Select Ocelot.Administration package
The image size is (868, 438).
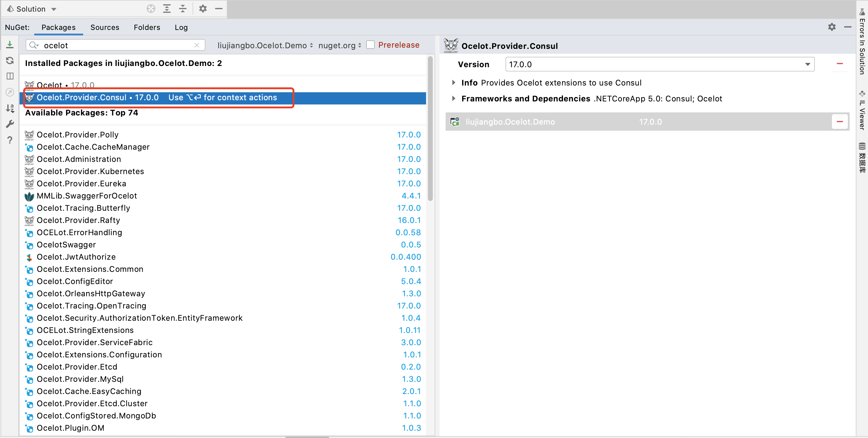pos(223,159)
